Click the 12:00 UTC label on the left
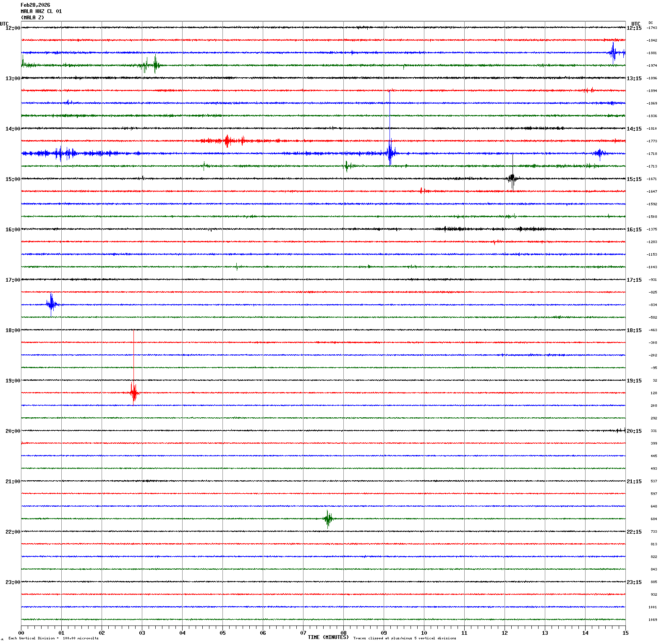 (x=13, y=28)
